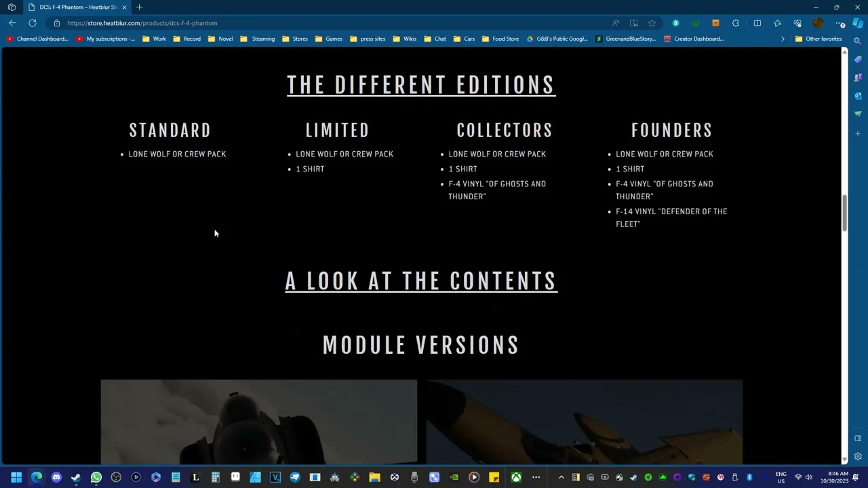Open the Edge profile avatar
868x488 pixels.
818,23
